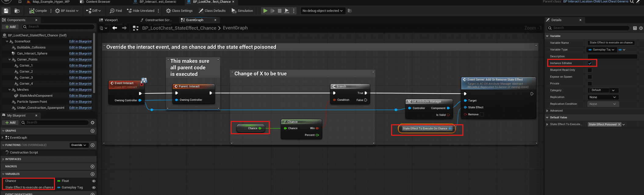Add a new function with plus icon
The image size is (644, 195).
93,145
